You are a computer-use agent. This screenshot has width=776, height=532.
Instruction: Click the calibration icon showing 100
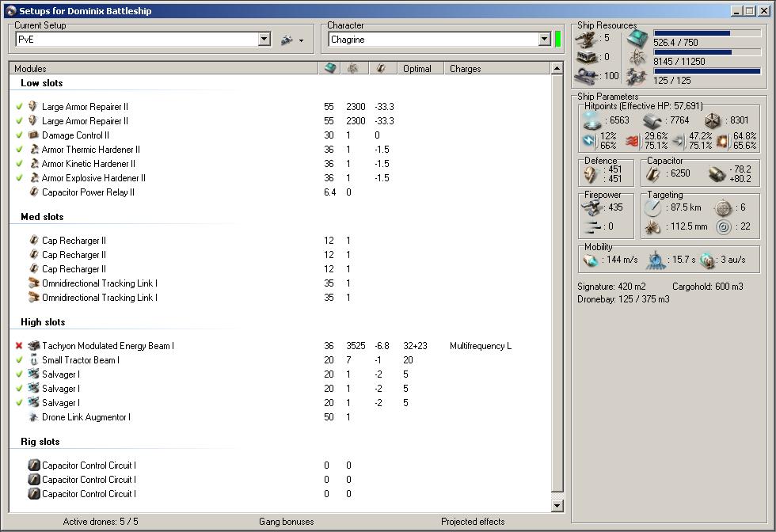point(587,76)
